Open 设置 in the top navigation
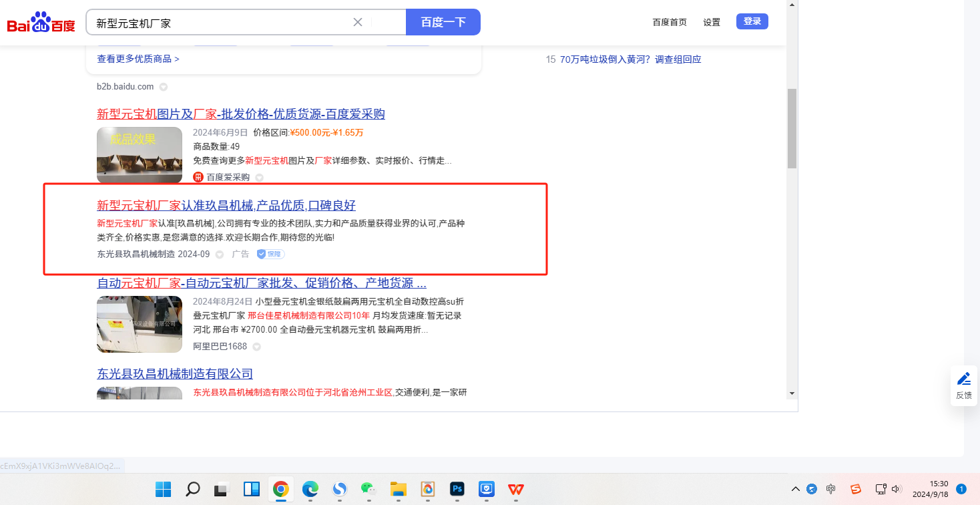 click(712, 22)
